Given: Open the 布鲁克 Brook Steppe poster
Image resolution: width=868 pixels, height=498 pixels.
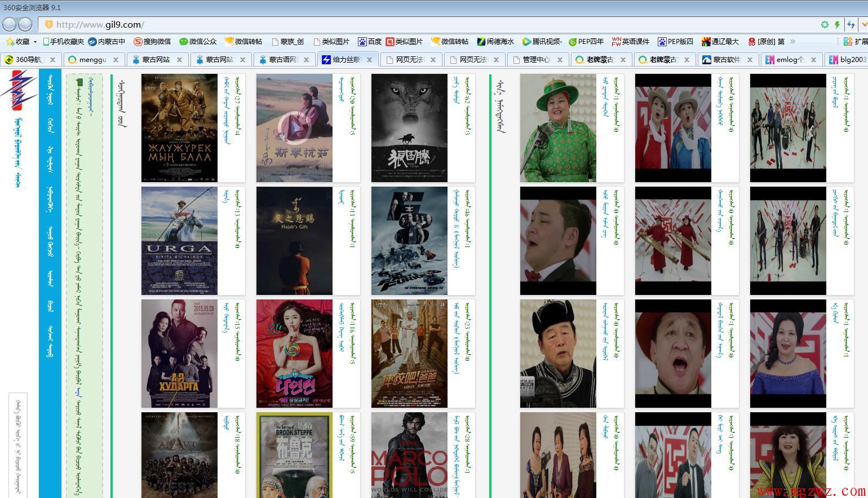Looking at the screenshot, I should (294, 455).
